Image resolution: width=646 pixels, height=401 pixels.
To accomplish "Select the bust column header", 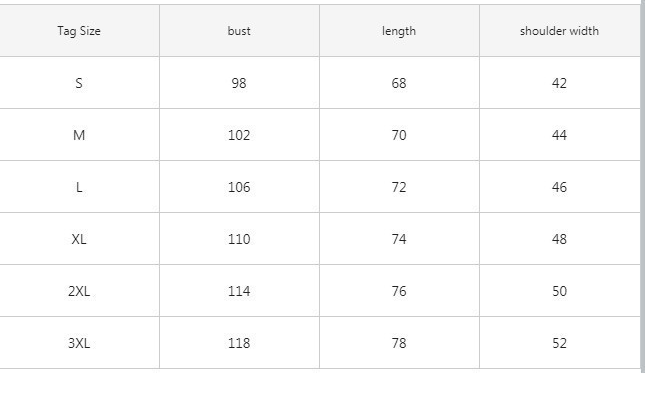I will click(239, 31).
